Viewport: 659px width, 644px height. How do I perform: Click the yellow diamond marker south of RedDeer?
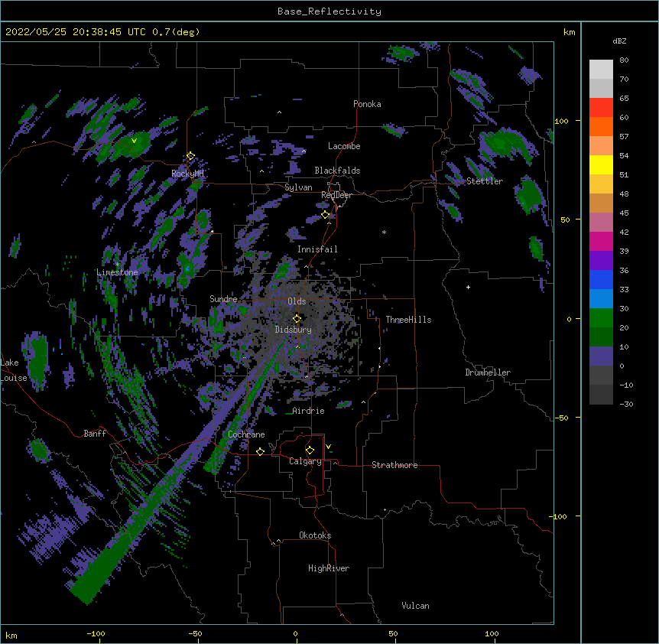pyautogui.click(x=325, y=215)
